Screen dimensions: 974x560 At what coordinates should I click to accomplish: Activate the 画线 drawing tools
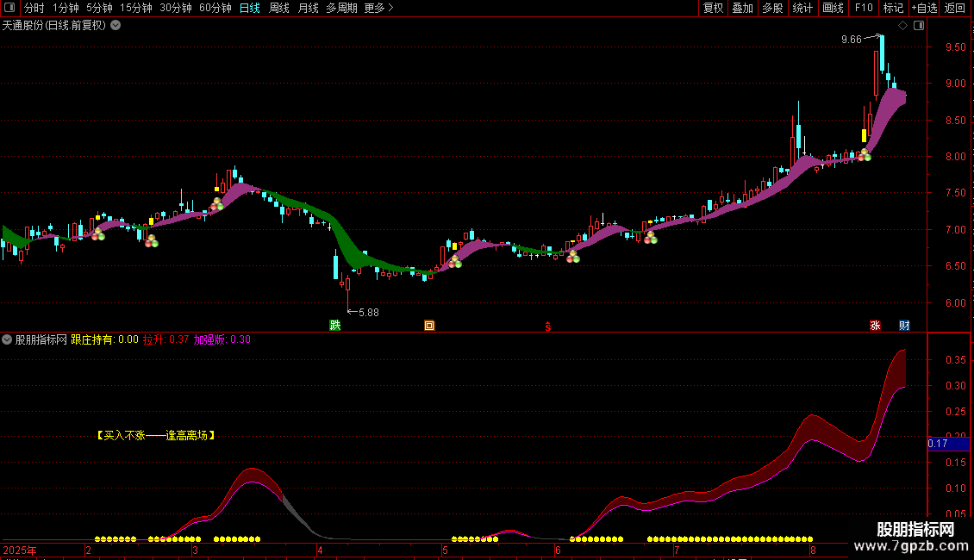[833, 8]
